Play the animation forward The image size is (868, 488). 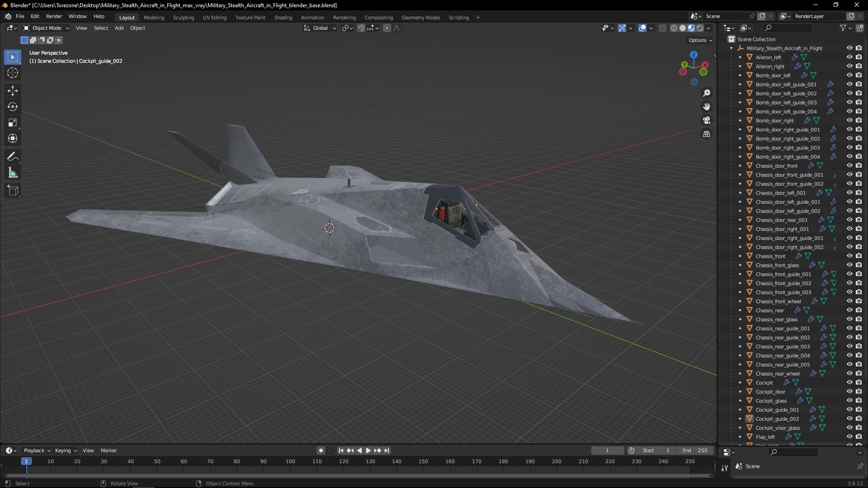coord(368,450)
